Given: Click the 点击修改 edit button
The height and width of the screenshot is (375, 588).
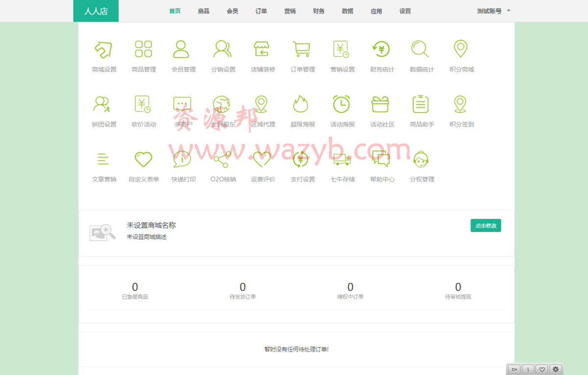Looking at the screenshot, I should pyautogui.click(x=486, y=226).
